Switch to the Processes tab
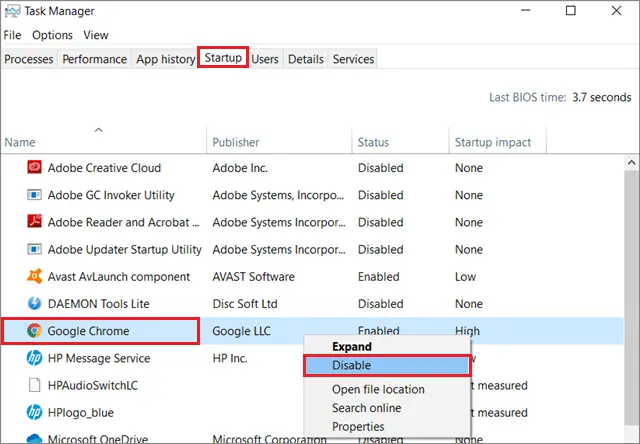 coord(29,59)
